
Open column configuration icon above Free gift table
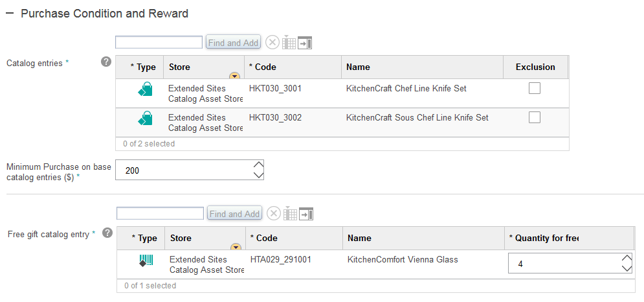click(290, 214)
